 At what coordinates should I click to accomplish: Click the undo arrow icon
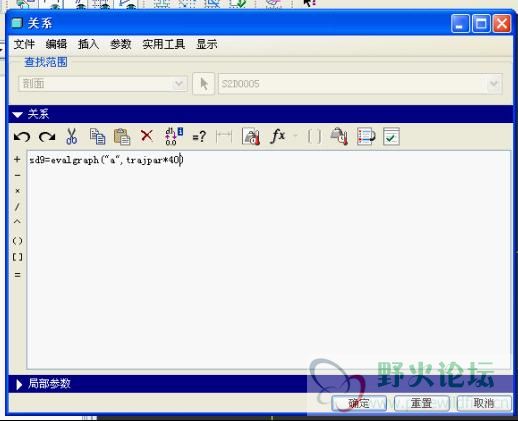click(22, 137)
